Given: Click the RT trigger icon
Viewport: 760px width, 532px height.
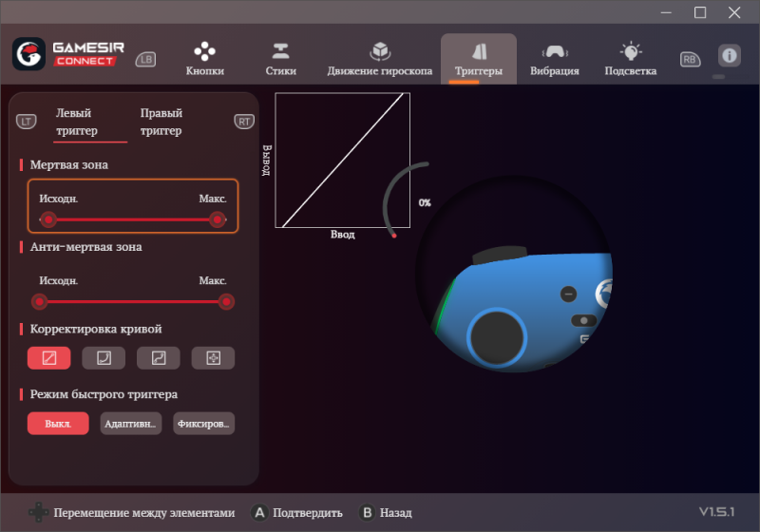Looking at the screenshot, I should pos(244,122).
